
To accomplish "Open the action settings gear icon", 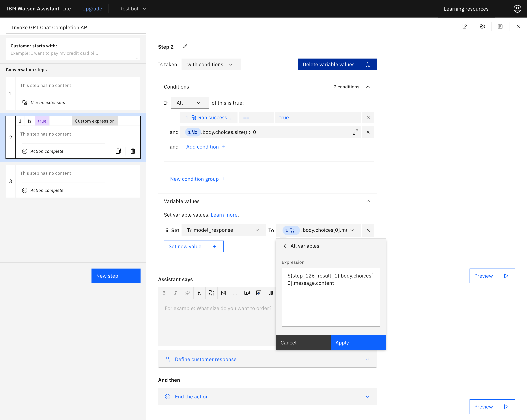I will click(x=482, y=26).
